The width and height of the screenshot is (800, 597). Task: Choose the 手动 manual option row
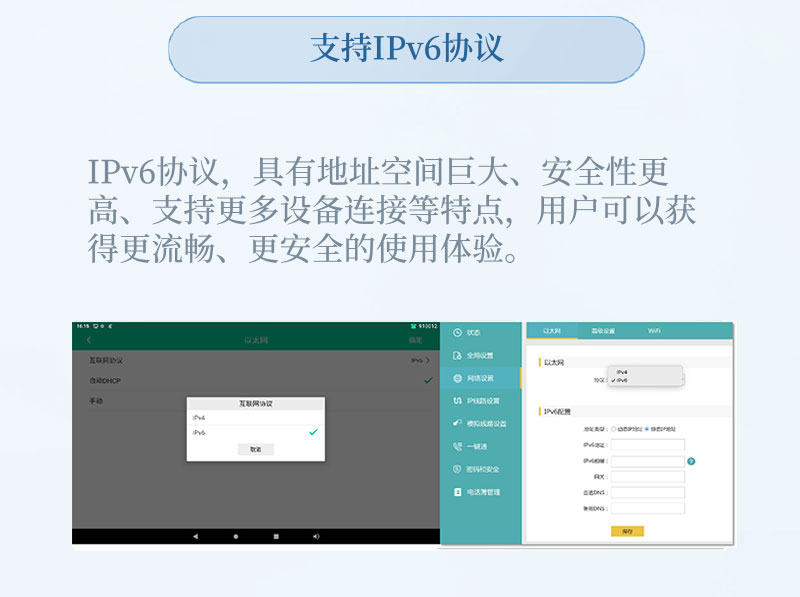click(x=256, y=401)
